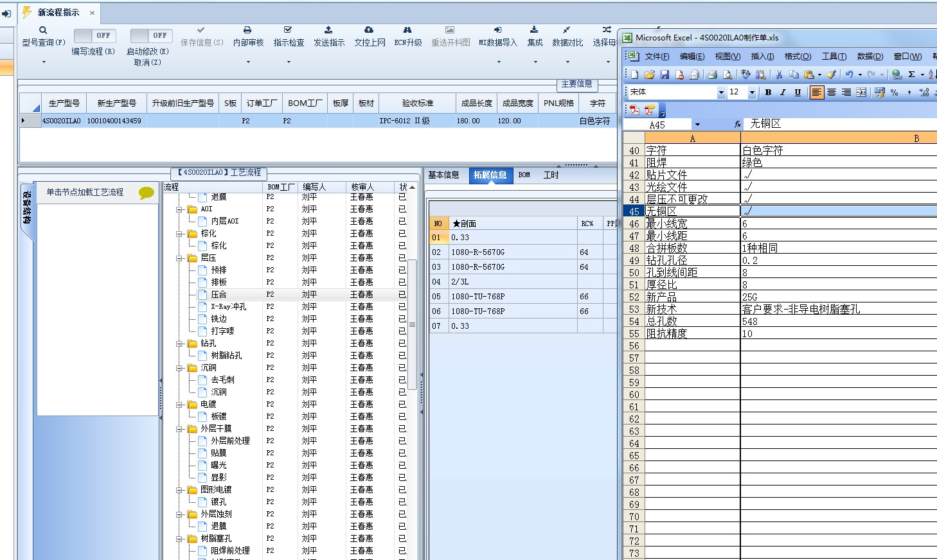The image size is (937, 560).
Task: Click Excel Open folder icon
Action: [649, 74]
